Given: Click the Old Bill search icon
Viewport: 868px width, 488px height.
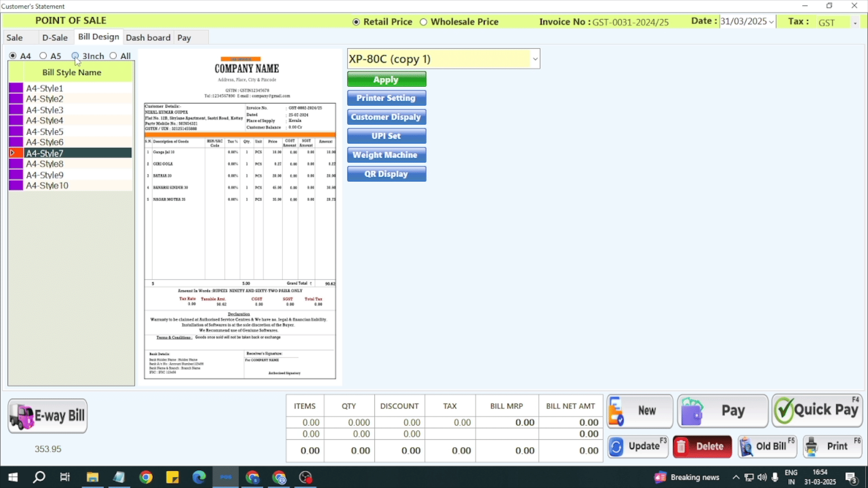Looking at the screenshot, I should click(x=746, y=447).
